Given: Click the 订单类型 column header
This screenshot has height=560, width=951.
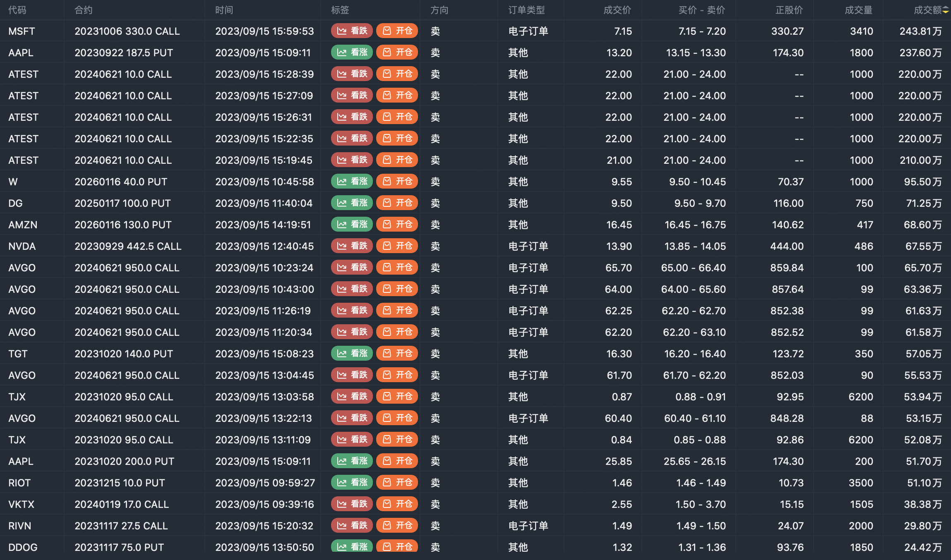Looking at the screenshot, I should [x=526, y=10].
